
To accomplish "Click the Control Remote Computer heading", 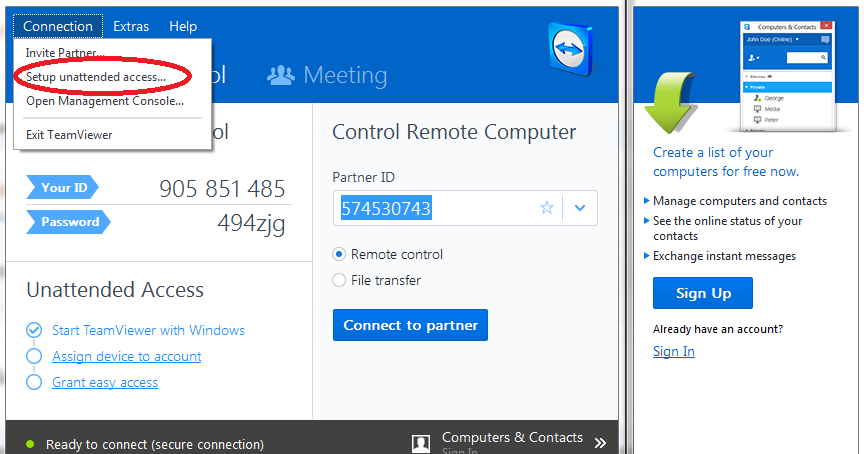I will click(454, 132).
